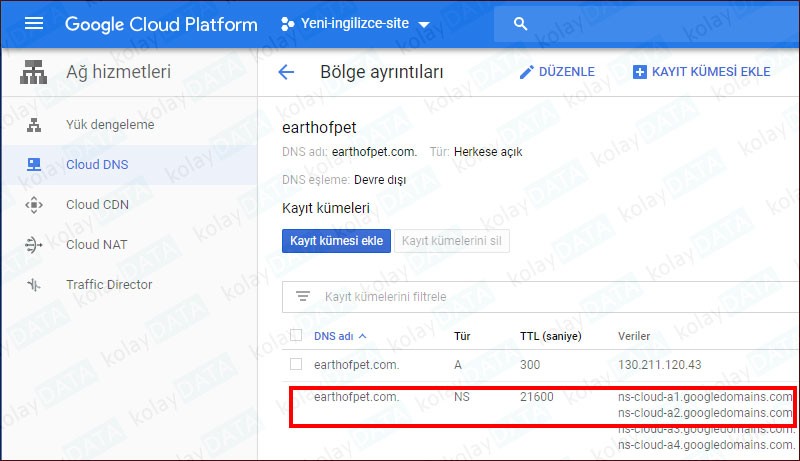Click the DÜZENLE pencil icon
The width and height of the screenshot is (800, 461).
pyautogui.click(x=526, y=72)
